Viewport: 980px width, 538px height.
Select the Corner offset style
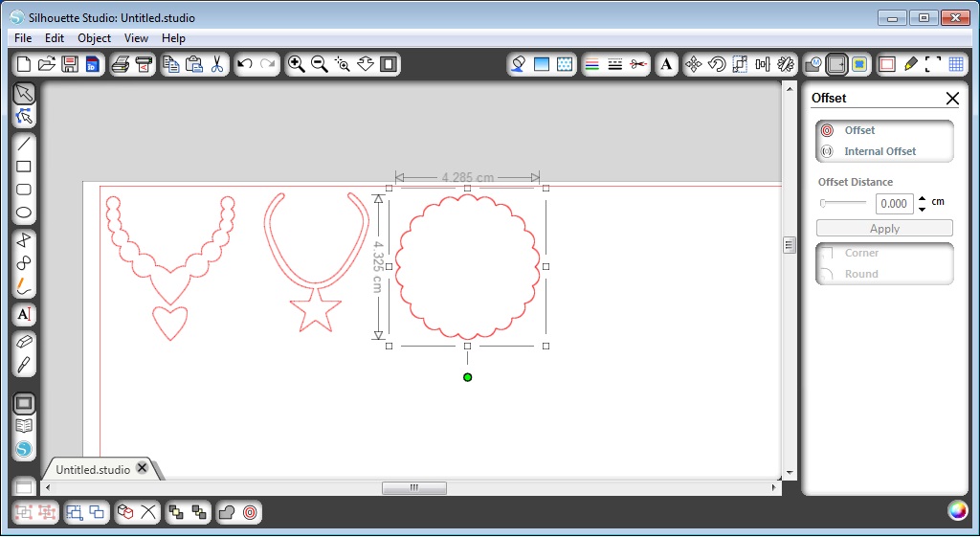click(861, 253)
